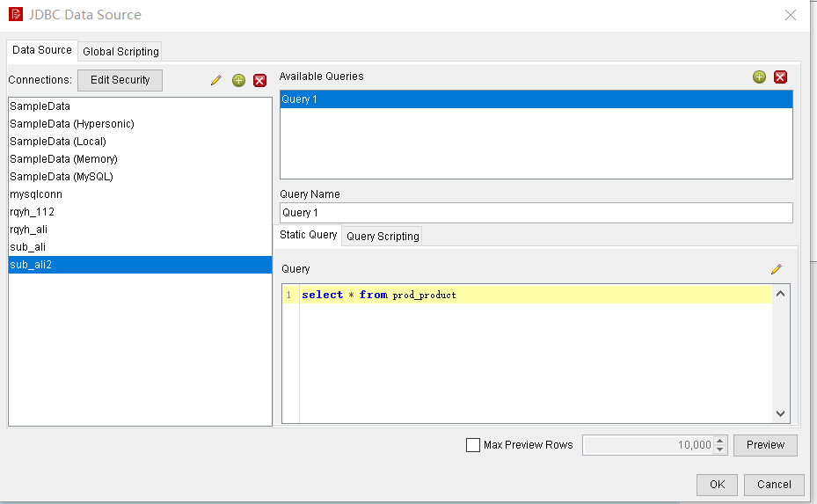Screen dimensions: 817x504
Task: Edit the selected connection with pencil icon
Action: tap(216, 80)
